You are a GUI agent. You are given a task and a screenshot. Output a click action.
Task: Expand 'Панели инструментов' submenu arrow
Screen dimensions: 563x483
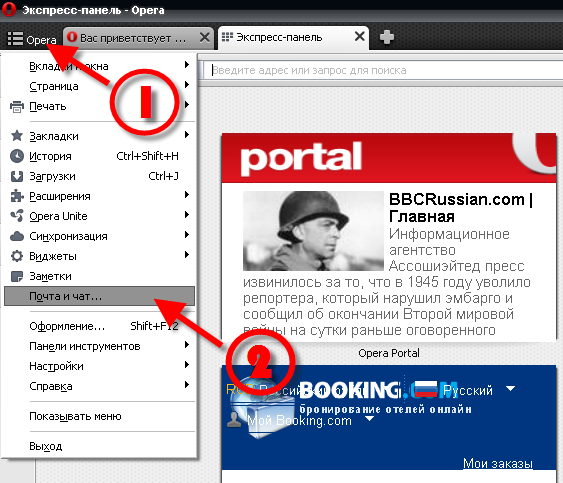coord(187,345)
